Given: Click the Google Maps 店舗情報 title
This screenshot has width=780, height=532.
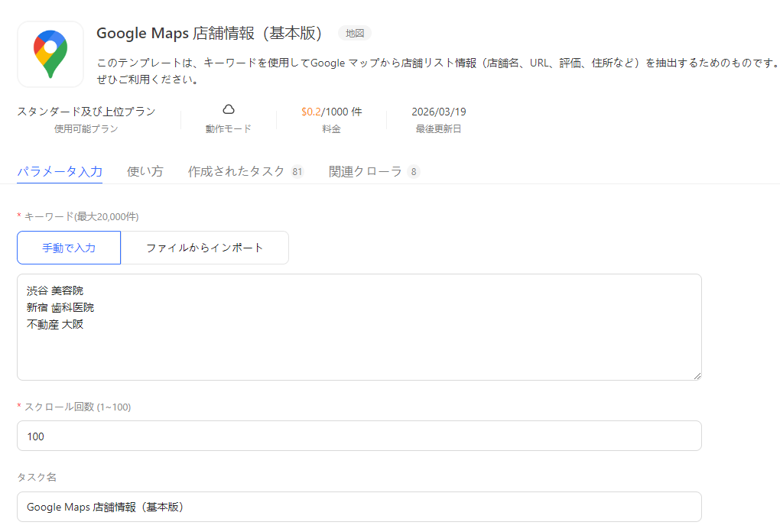Looking at the screenshot, I should 209,34.
